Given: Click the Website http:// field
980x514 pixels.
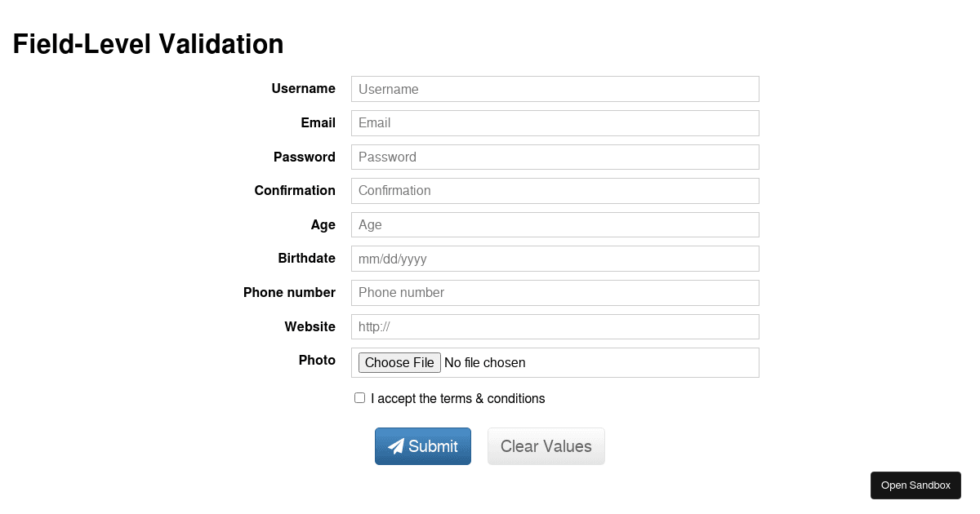Looking at the screenshot, I should (x=555, y=326).
